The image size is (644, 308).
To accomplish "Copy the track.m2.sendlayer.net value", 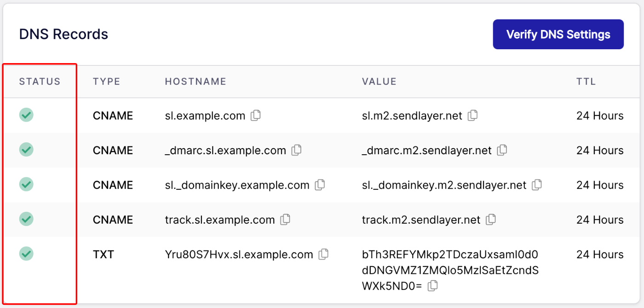I will click(x=490, y=220).
